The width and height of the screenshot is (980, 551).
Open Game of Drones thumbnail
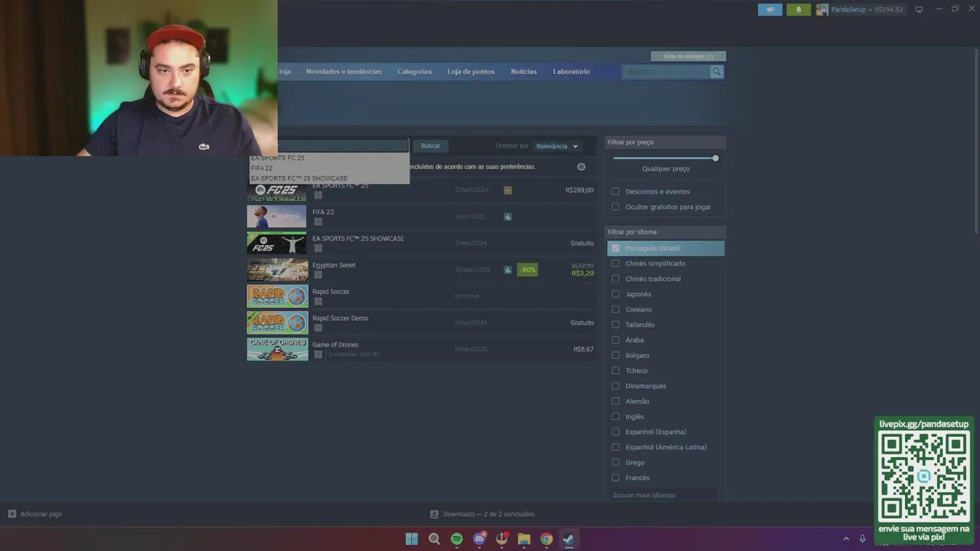(x=277, y=349)
